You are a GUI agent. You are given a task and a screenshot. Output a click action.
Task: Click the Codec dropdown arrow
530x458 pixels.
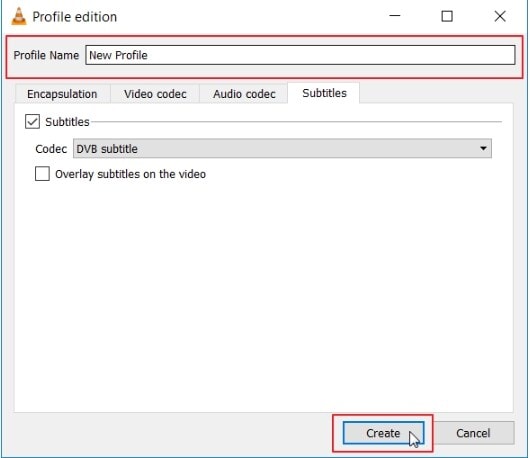point(483,149)
